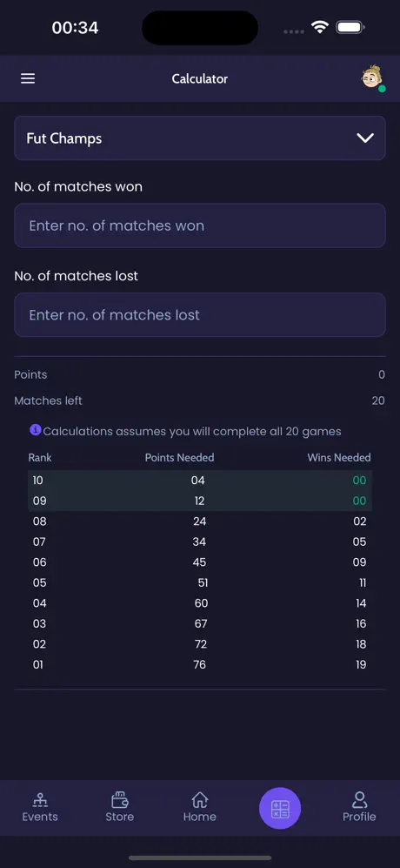Open the hamburger menu
This screenshot has width=400, height=868.
[28, 78]
